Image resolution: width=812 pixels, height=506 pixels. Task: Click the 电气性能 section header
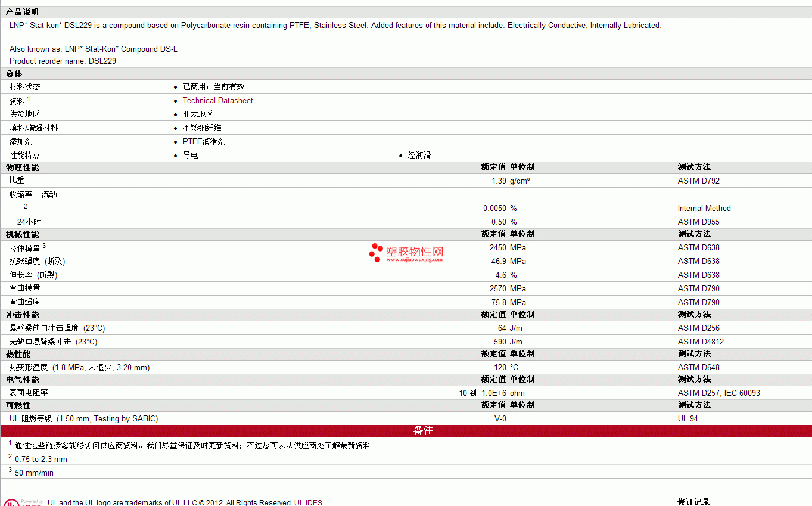tap(23, 380)
